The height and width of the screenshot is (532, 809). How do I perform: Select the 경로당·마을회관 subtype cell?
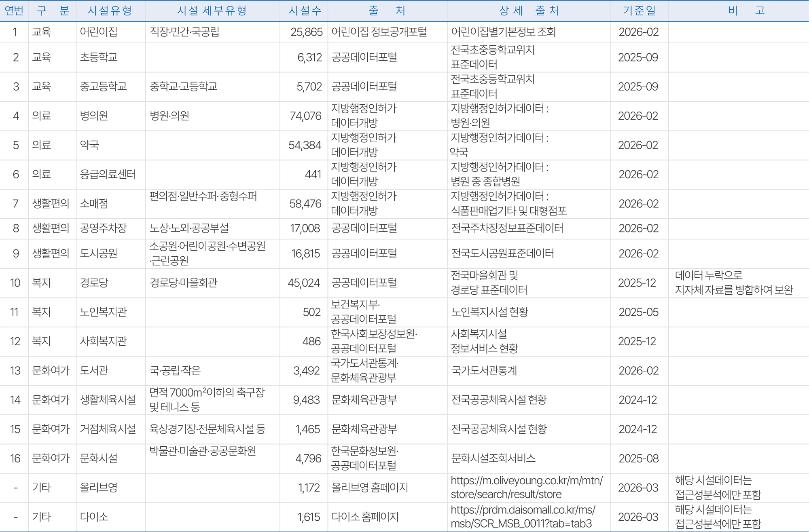click(184, 283)
